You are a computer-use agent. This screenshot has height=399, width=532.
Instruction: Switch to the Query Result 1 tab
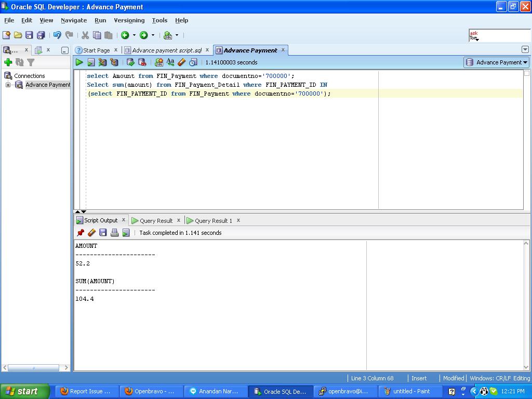point(213,221)
